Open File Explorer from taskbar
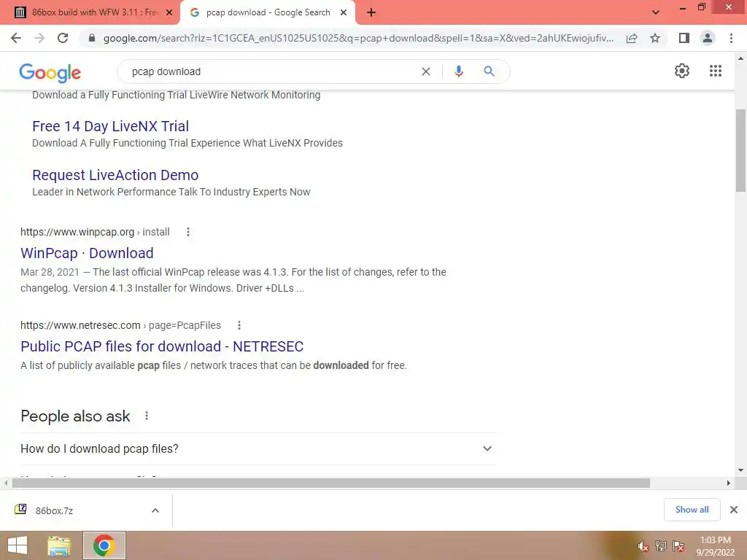 coord(58,545)
